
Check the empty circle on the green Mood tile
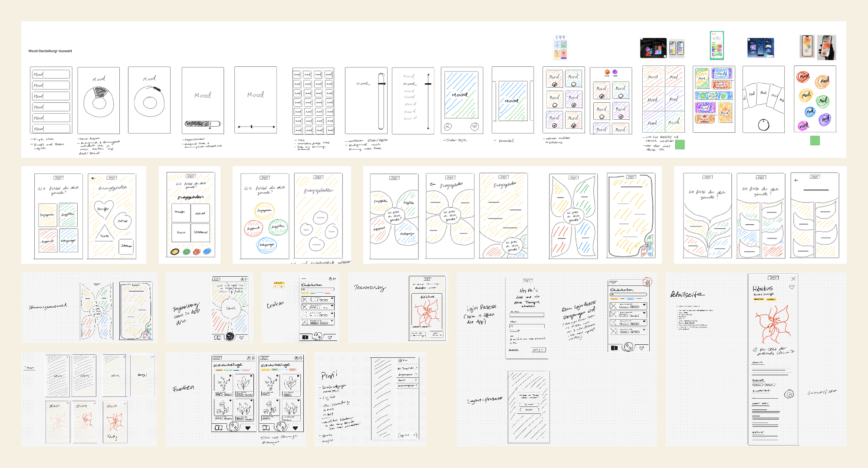tap(574, 85)
